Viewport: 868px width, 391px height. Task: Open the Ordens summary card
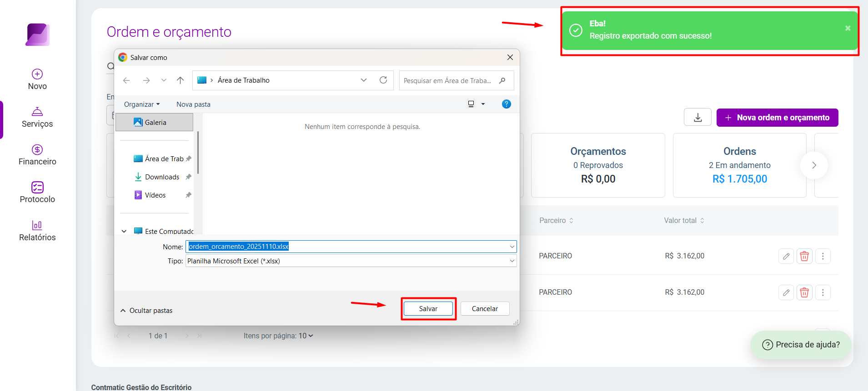click(740, 165)
